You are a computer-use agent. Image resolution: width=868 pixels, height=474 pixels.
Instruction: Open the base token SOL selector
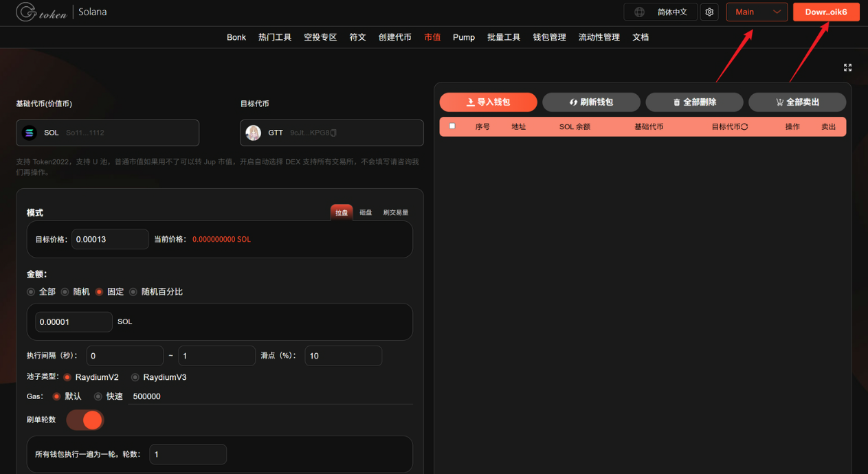(108, 133)
